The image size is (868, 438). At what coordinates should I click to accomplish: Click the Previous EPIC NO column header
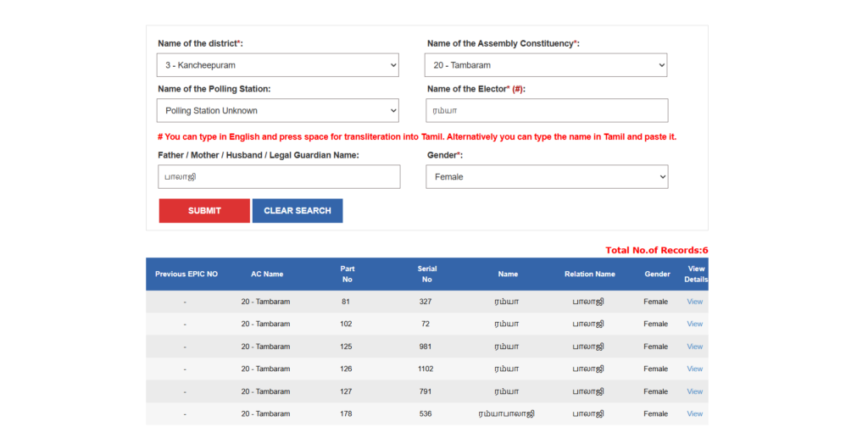pyautogui.click(x=186, y=274)
